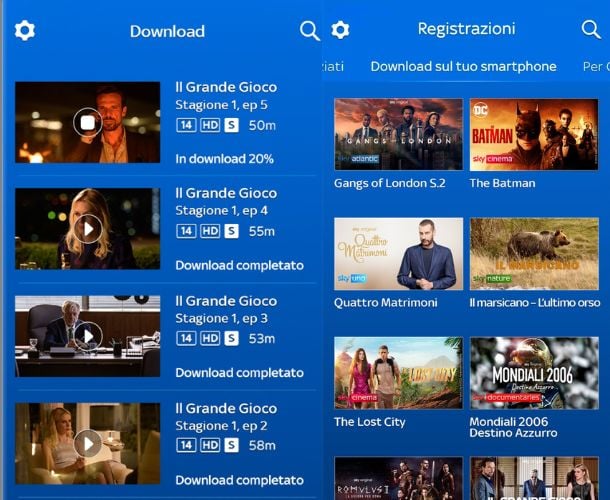Image resolution: width=610 pixels, height=500 pixels.
Task: Click The Batman title text
Action: coord(502,183)
